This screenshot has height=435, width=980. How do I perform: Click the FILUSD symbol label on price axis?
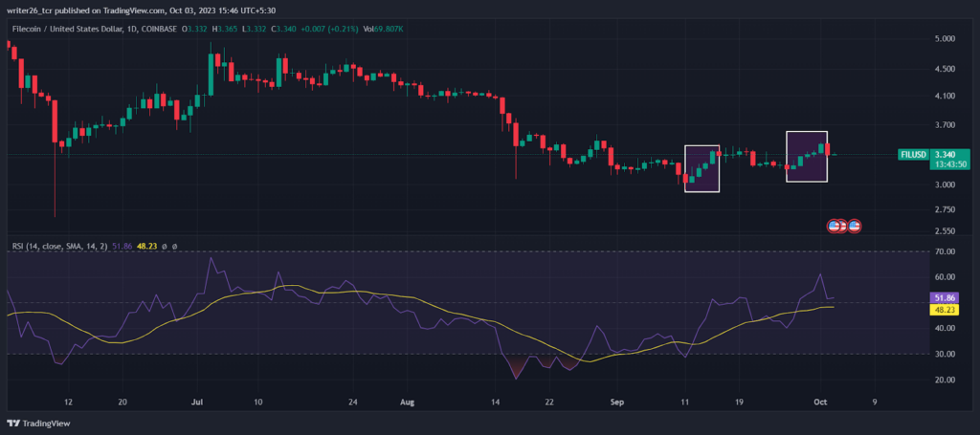tap(913, 154)
